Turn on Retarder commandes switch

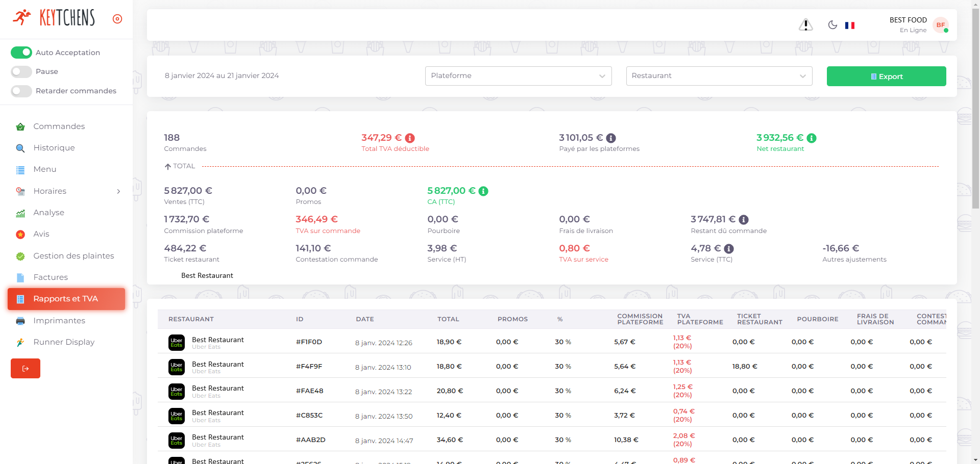point(21,91)
